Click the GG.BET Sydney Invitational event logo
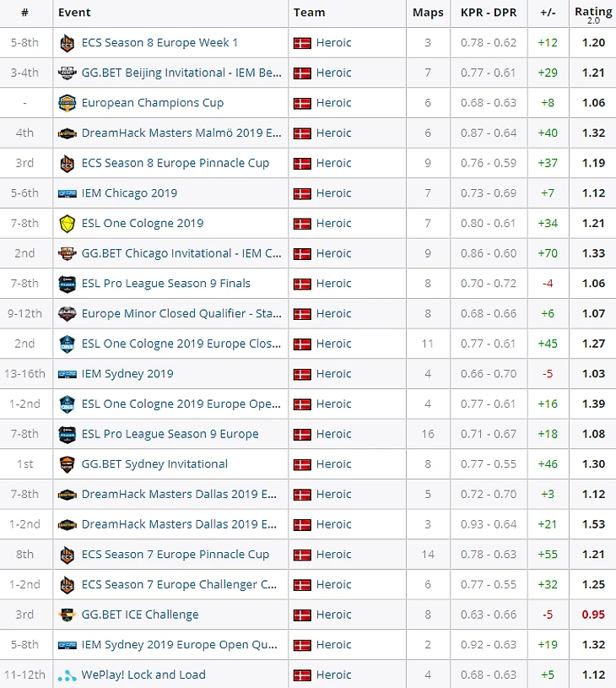The height and width of the screenshot is (688, 616). tap(68, 464)
